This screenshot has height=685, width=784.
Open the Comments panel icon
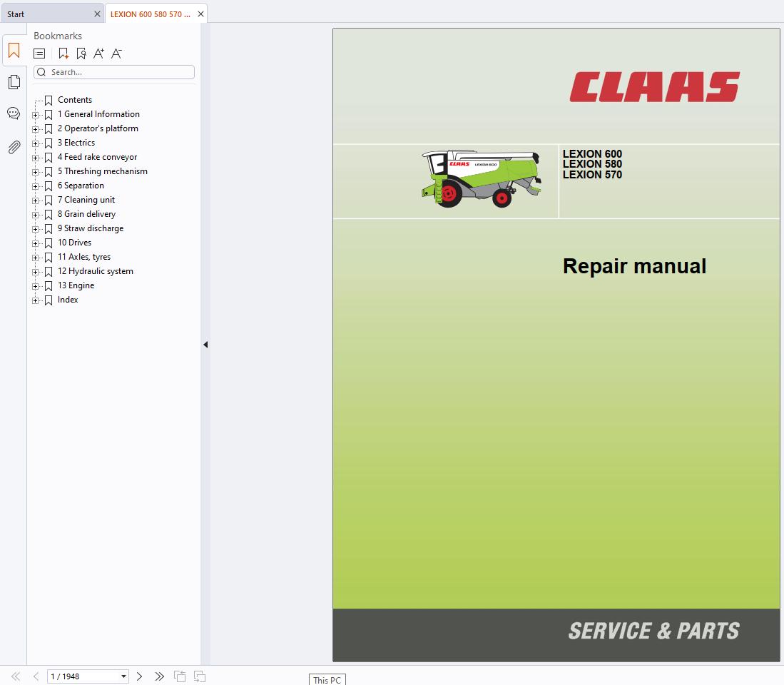pos(14,113)
